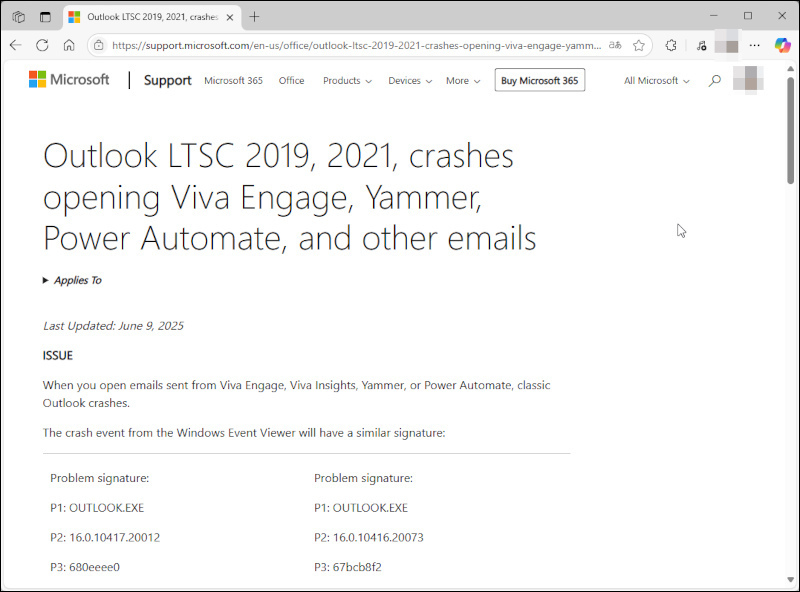Expand the Products dropdown
This screenshot has height=592, width=800.
[x=347, y=81]
